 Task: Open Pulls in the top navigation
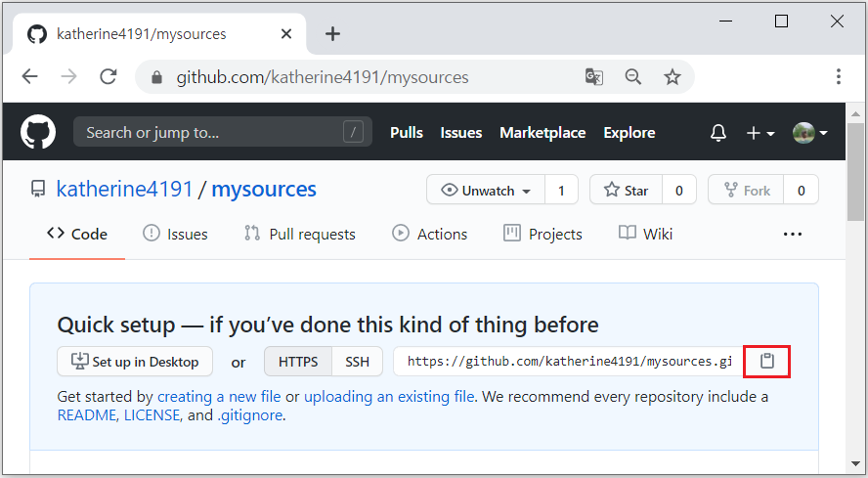(x=407, y=133)
